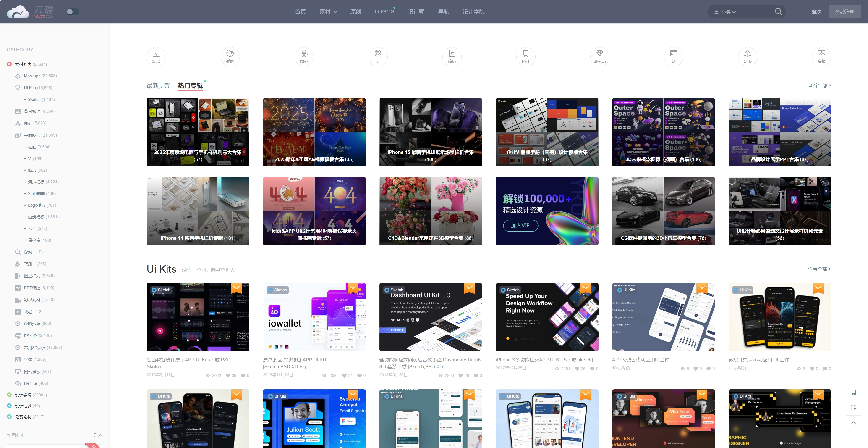Click the back-to-top arrow icon
868x448 pixels.
click(x=854, y=423)
